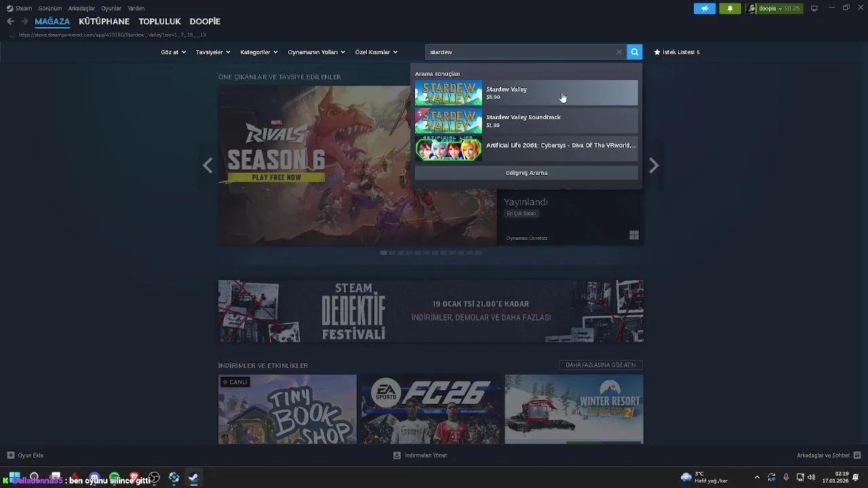The image size is (868, 488).
Task: Open the Görünüm menu
Action: (x=50, y=8)
